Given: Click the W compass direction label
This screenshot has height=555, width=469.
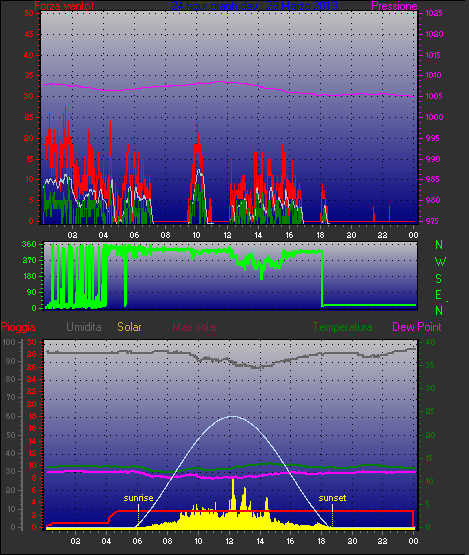Looking at the screenshot, I should point(440,262).
